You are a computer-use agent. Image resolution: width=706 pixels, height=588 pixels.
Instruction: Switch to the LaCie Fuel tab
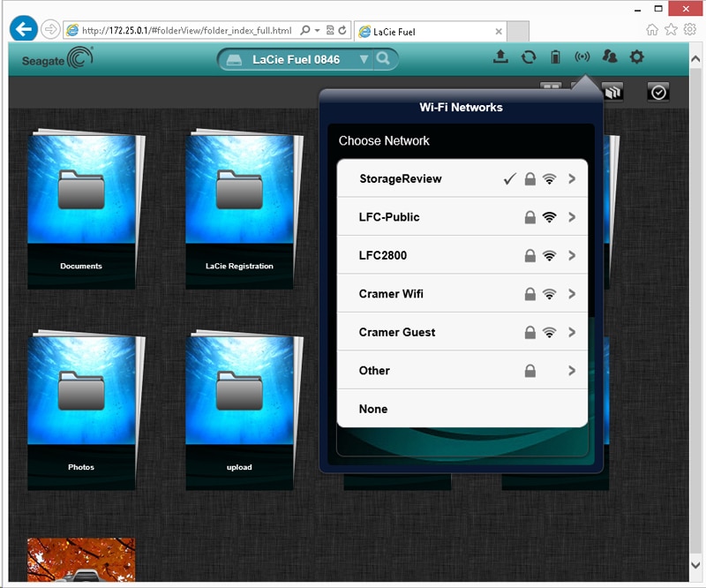431,32
